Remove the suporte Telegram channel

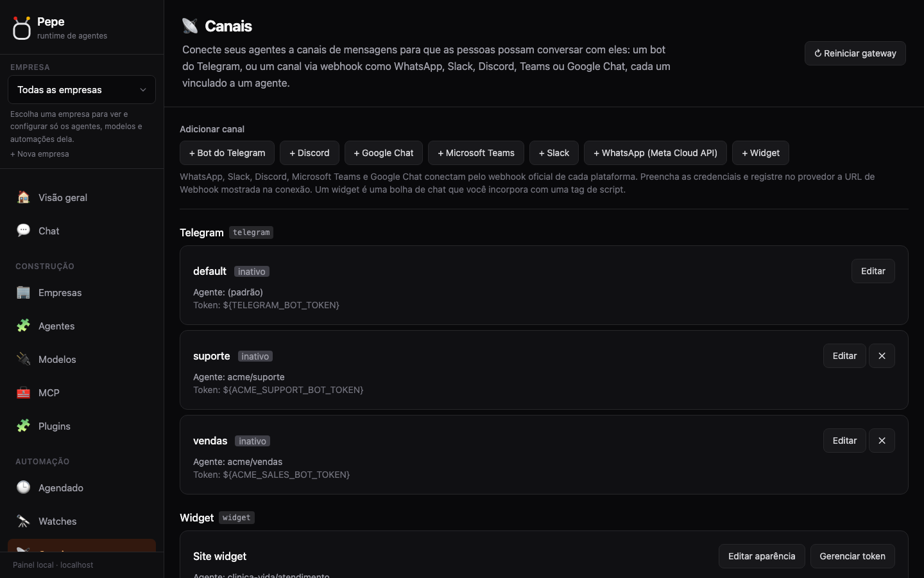tap(882, 356)
